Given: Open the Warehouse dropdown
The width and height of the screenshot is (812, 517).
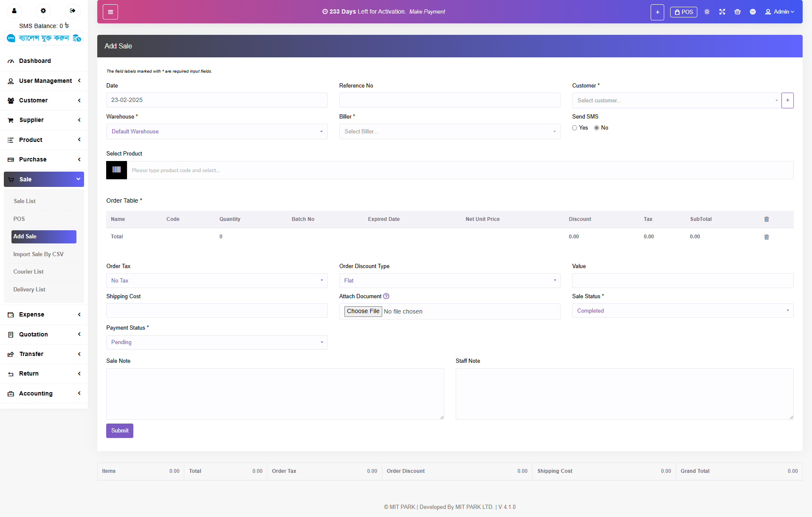Looking at the screenshot, I should [x=217, y=132].
